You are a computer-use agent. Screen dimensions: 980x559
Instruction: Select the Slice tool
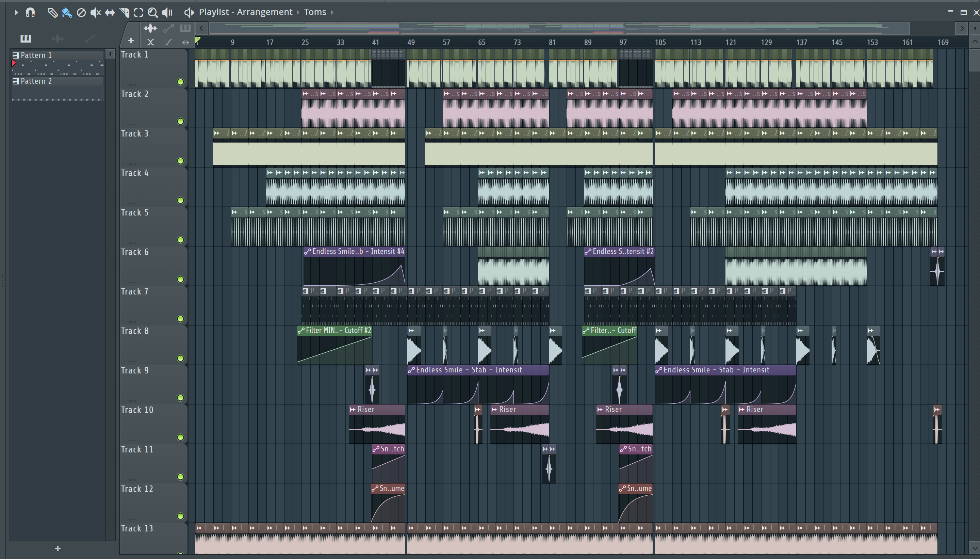[x=124, y=13]
